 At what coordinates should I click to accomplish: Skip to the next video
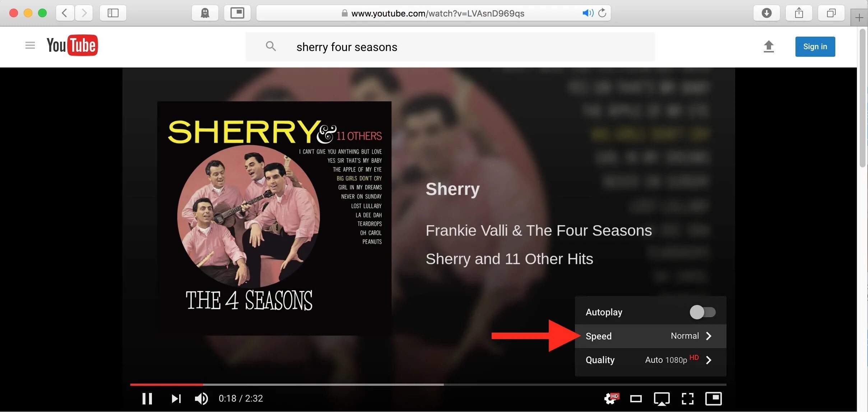[x=176, y=398]
